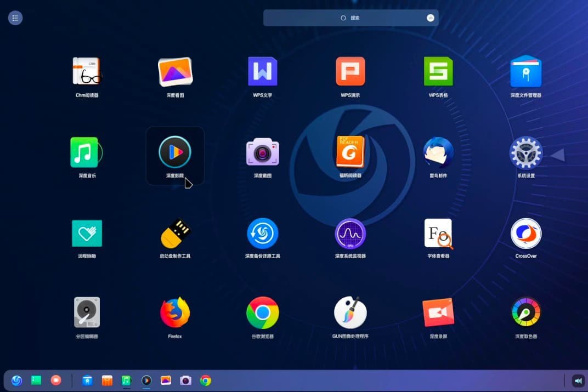Open the Boot Disk Maker tool

point(175,233)
